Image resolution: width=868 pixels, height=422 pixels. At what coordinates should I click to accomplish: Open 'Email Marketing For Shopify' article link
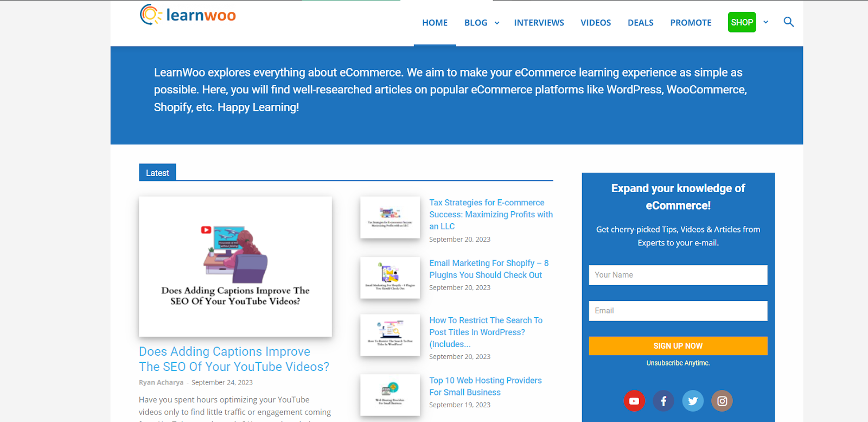click(x=489, y=269)
